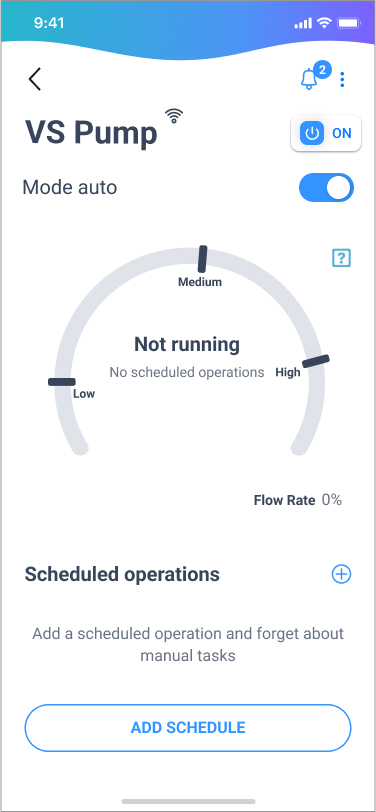Add a schedule using the plus icon
376x812 pixels.
(x=341, y=574)
